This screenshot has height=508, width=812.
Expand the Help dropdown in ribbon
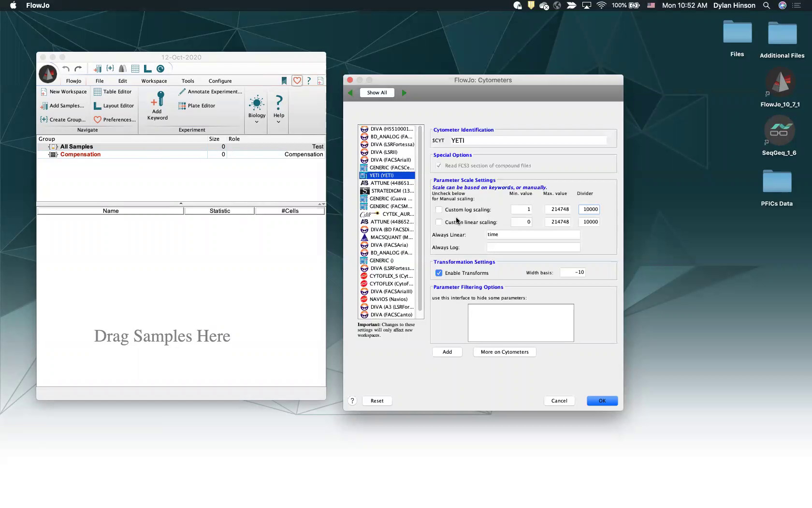[278, 122]
